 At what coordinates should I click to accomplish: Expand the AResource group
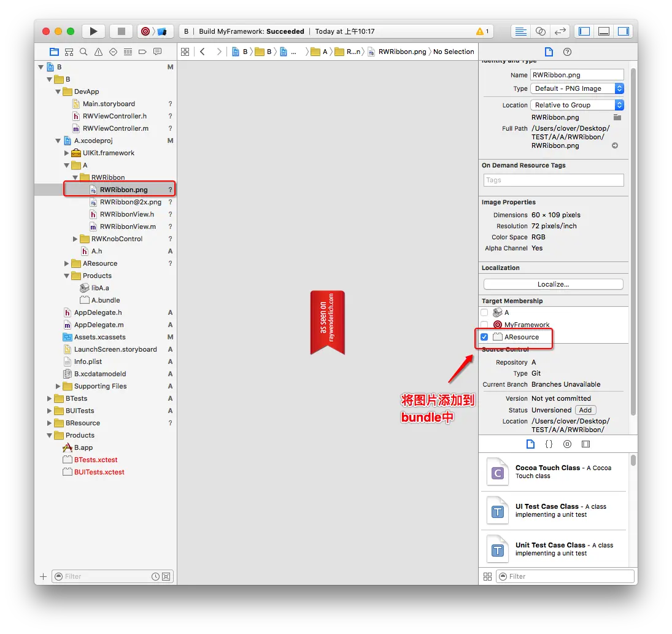[x=66, y=263]
